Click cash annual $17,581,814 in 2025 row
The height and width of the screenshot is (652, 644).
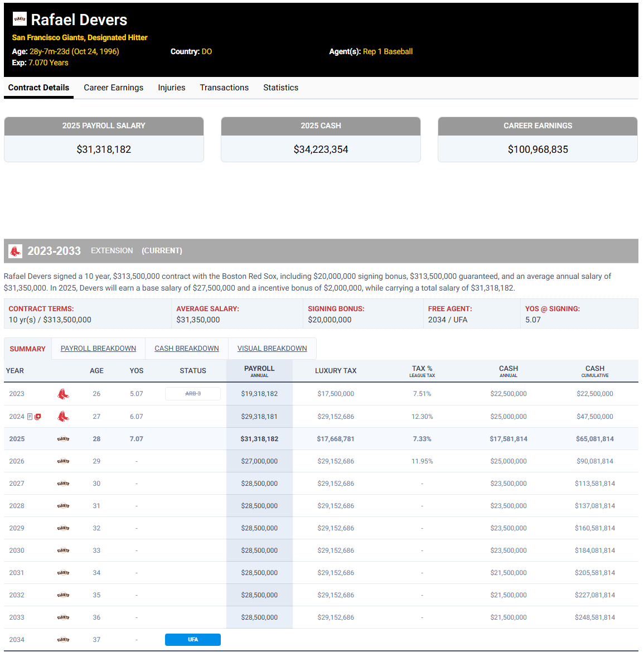click(x=509, y=439)
